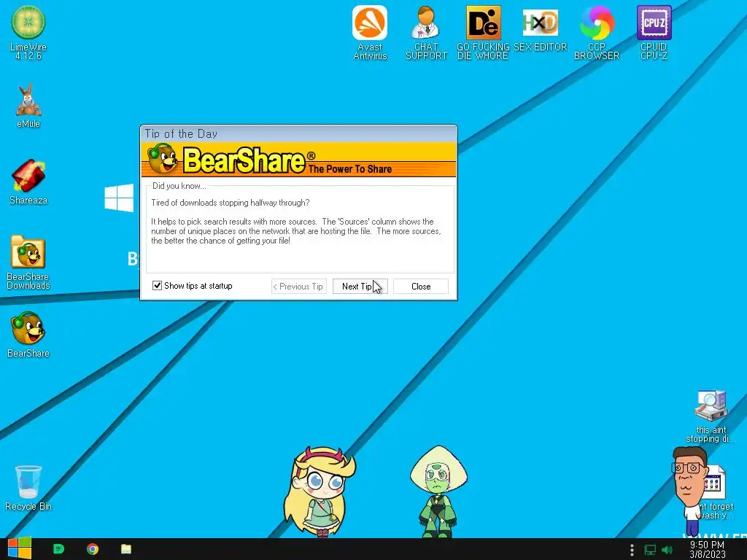Click the 'Tired of downloads stopping halfway through?' text

click(230, 203)
